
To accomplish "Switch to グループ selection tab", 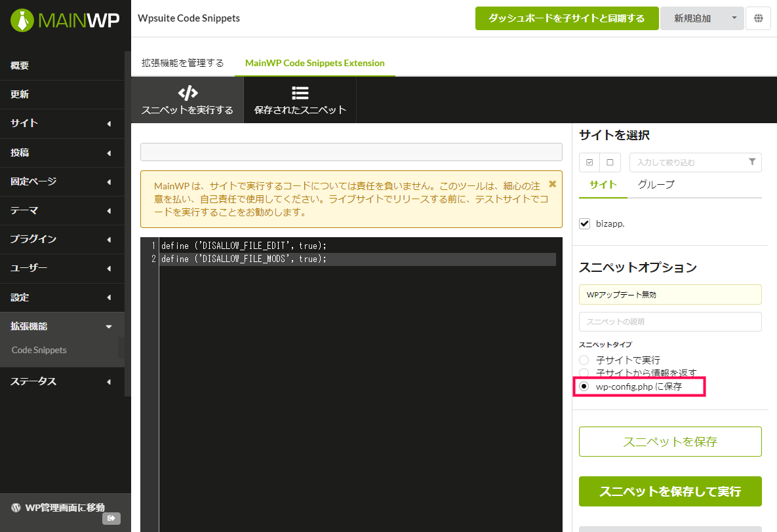I will 656,185.
